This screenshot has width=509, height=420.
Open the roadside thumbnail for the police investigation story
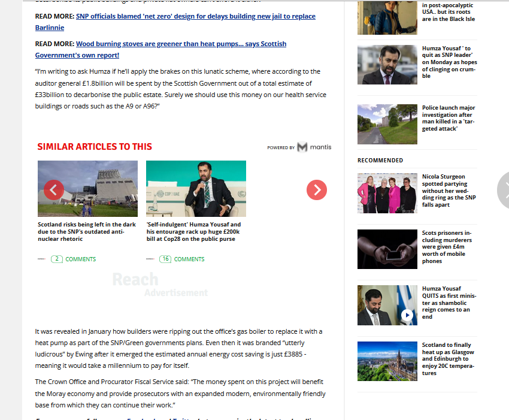[387, 124]
